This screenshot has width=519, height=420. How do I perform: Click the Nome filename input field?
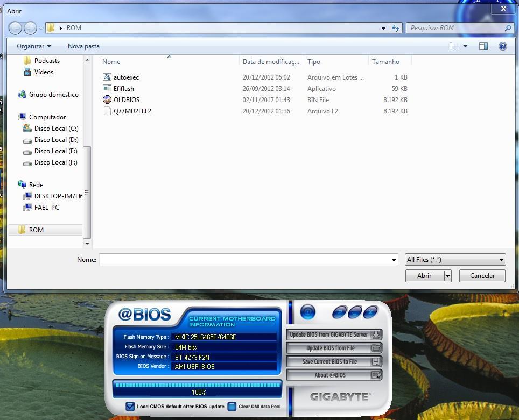tap(245, 260)
